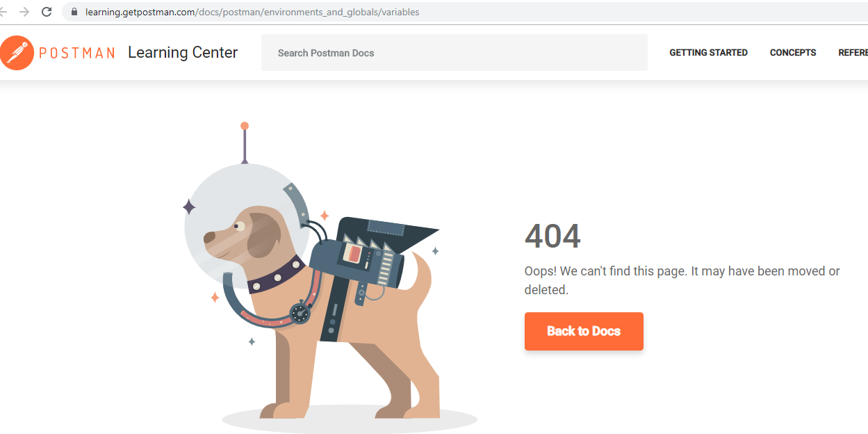Select the URL in the address bar
The image size is (868, 434).
(252, 12)
